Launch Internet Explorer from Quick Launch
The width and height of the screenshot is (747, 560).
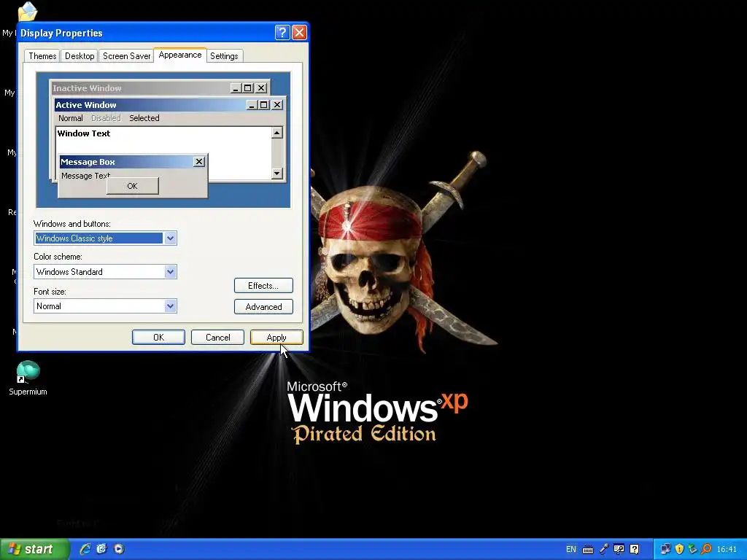point(85,549)
